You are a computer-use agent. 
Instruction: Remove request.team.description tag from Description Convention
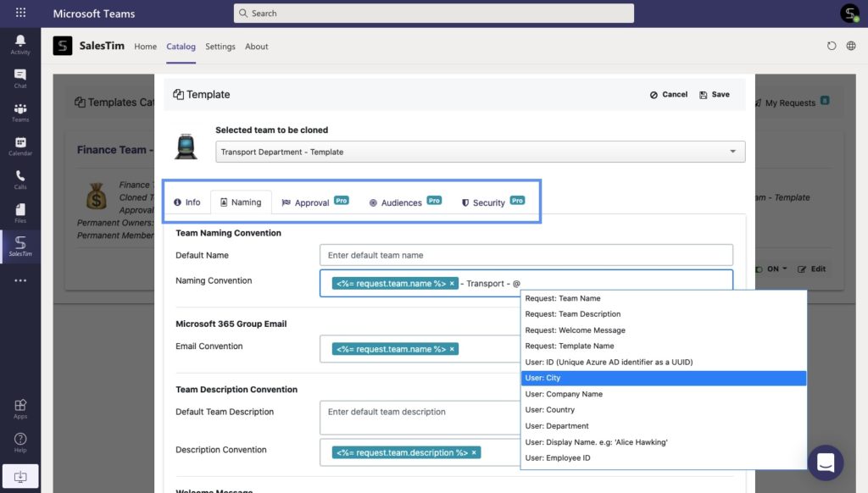[x=474, y=452]
